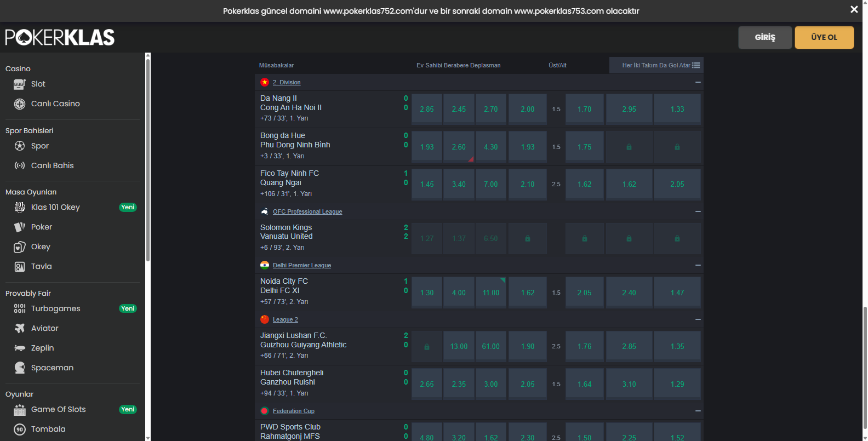868x441 pixels.
Task: Click the ÜYE OL register button
Action: (824, 37)
